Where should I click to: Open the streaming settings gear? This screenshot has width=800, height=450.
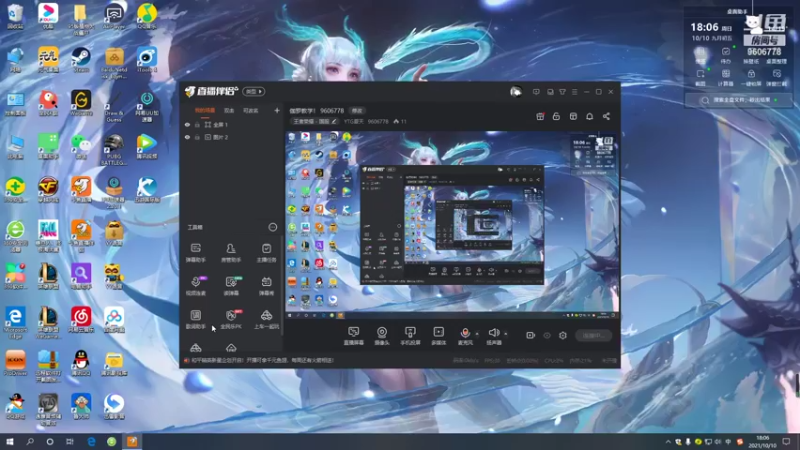(563, 335)
